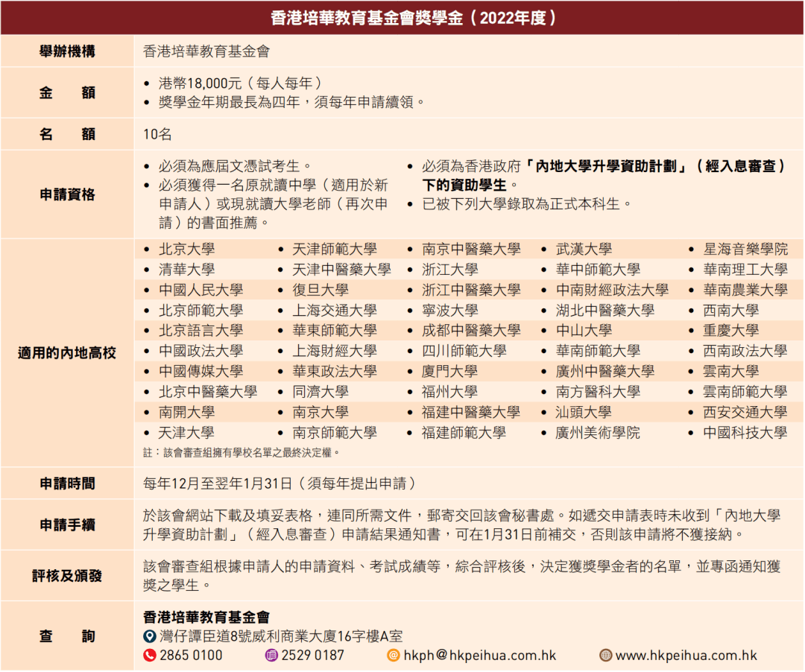The width and height of the screenshot is (805, 672).
Task: Click 清華大學 in the university list
Action: 187,270
